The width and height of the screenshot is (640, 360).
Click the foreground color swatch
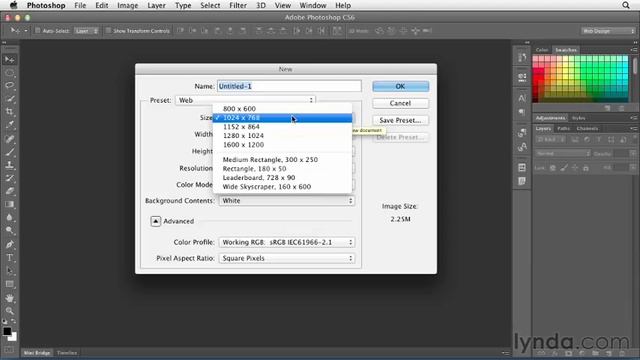(7, 331)
